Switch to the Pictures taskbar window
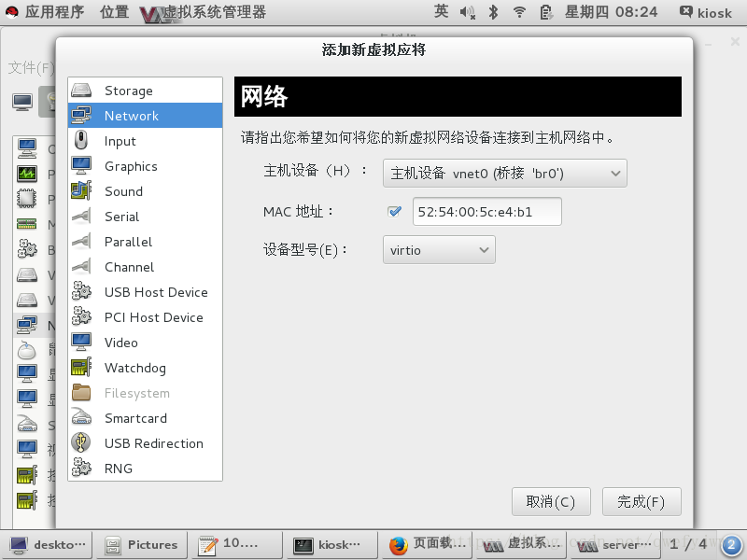 tap(142, 545)
